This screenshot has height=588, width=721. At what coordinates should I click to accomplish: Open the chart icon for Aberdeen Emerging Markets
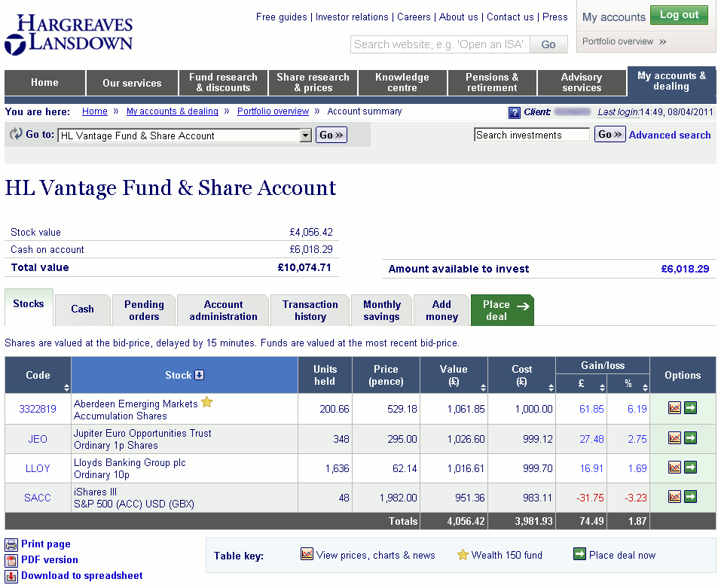pos(674,407)
